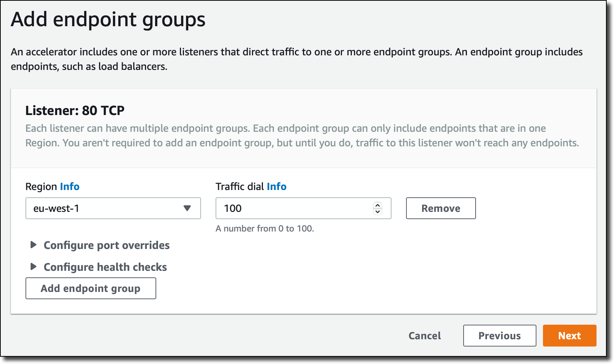The image size is (614, 364).
Task: Click the Add endpoint groups page title
Action: tap(108, 20)
